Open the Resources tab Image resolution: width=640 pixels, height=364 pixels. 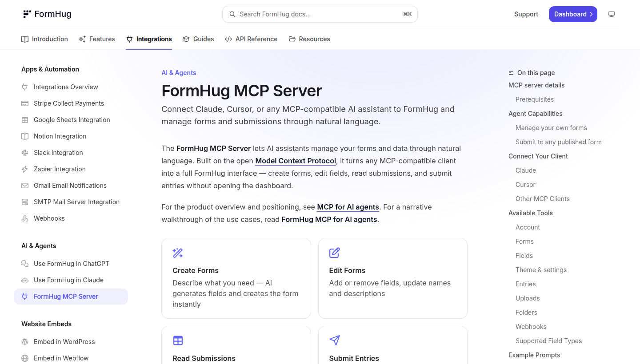point(309,39)
